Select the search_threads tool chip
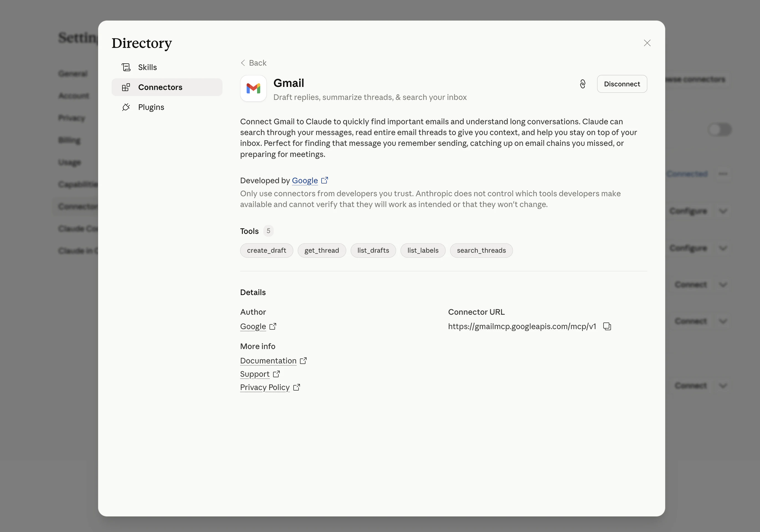760x532 pixels. tap(481, 250)
